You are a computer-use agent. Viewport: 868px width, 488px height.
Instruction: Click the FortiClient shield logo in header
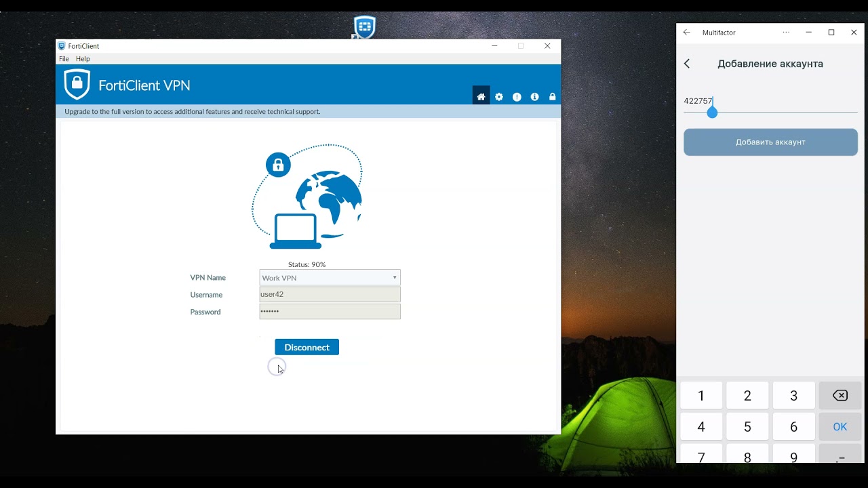(77, 84)
